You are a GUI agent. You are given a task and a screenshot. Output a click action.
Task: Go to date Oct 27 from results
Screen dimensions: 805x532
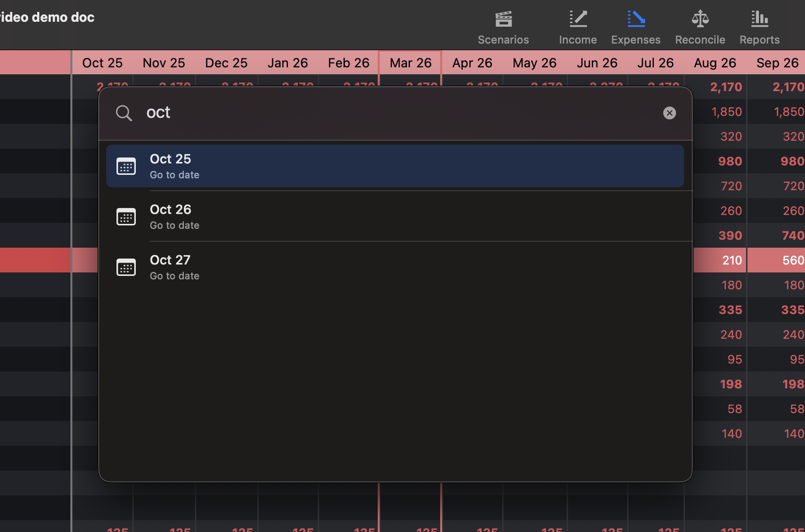[x=347, y=267]
